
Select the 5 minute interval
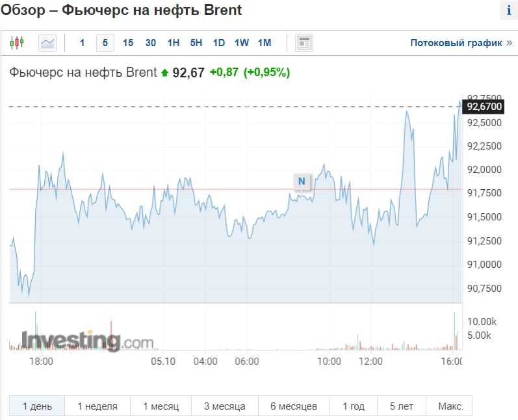pos(105,43)
